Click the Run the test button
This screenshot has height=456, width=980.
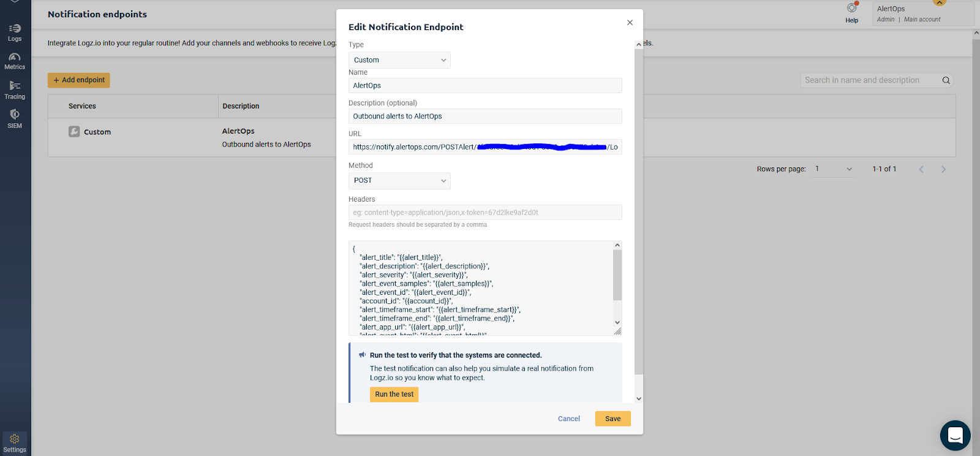point(394,394)
